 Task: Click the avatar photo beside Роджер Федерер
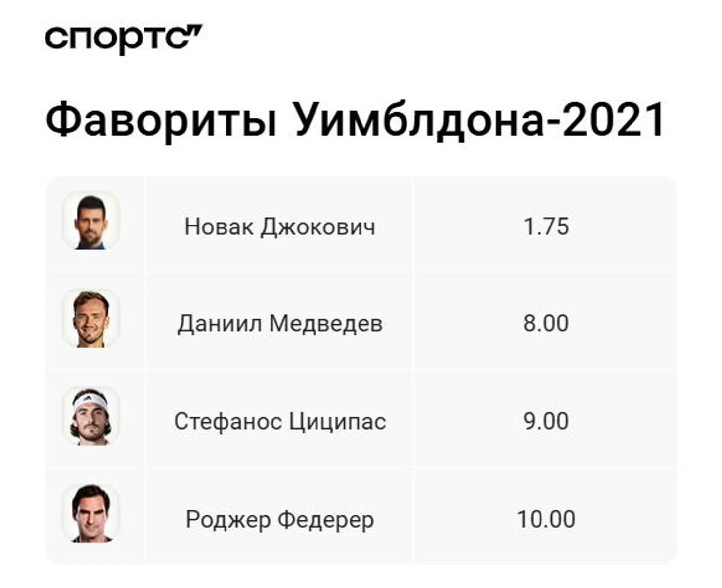coord(90,514)
